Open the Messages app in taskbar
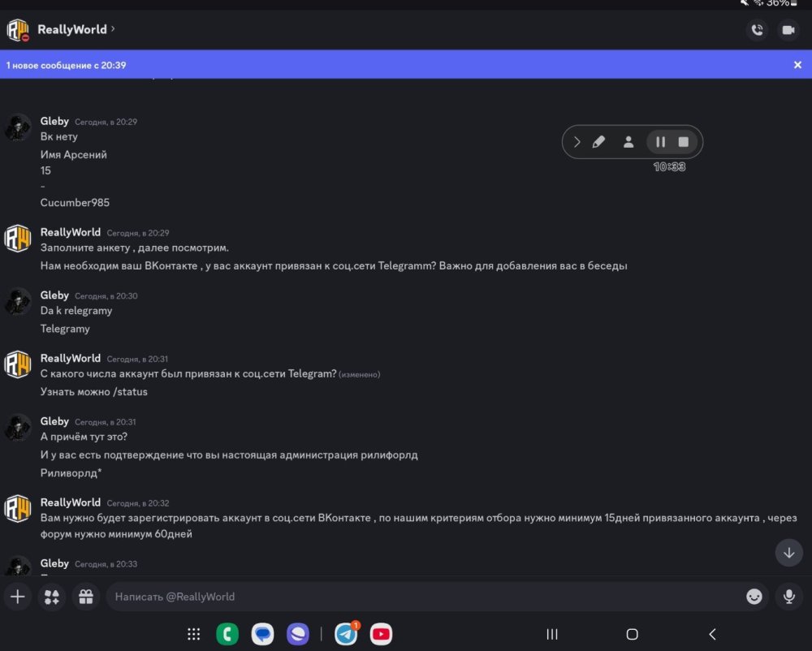The width and height of the screenshot is (812, 651). click(x=262, y=634)
